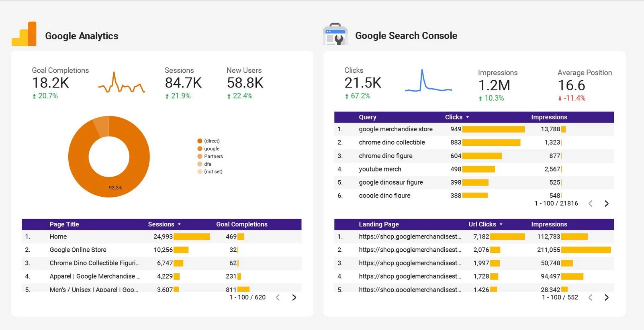The width and height of the screenshot is (644, 330).
Task: Select chrome dino figure query
Action: [386, 156]
